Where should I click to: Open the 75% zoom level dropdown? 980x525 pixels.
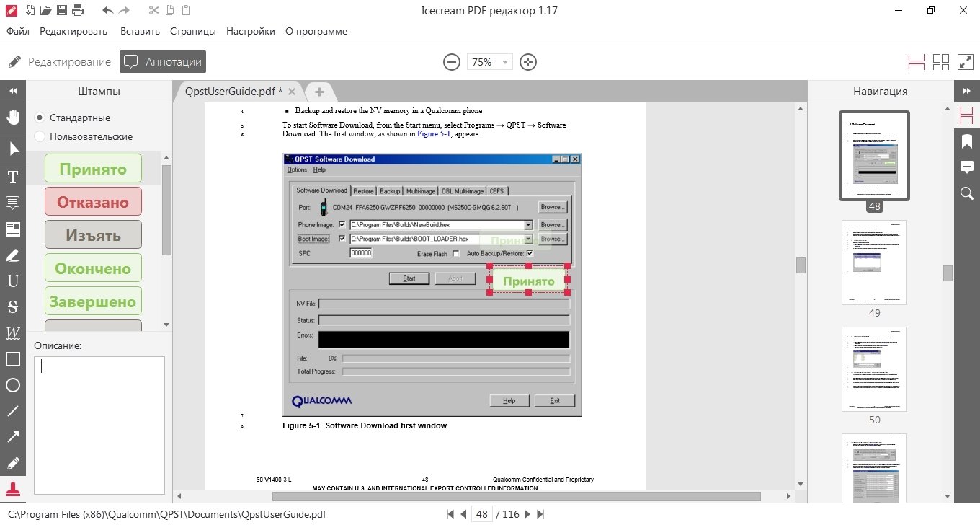click(x=490, y=62)
